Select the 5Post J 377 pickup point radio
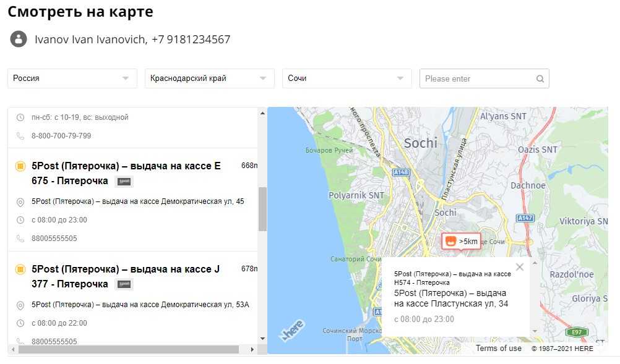The height and width of the screenshot is (364, 620). tap(20, 269)
